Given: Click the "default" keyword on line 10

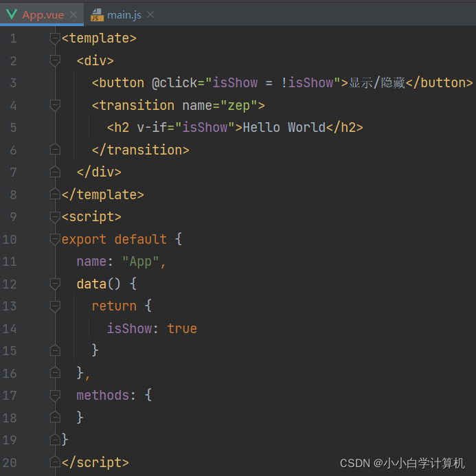Looking at the screenshot, I should [x=141, y=240].
